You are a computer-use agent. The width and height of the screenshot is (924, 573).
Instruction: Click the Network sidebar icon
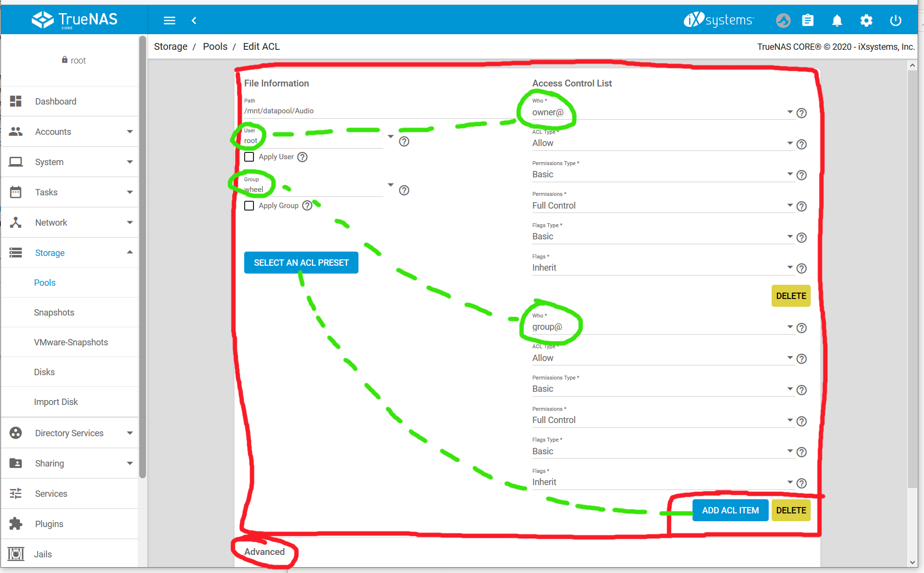(16, 222)
